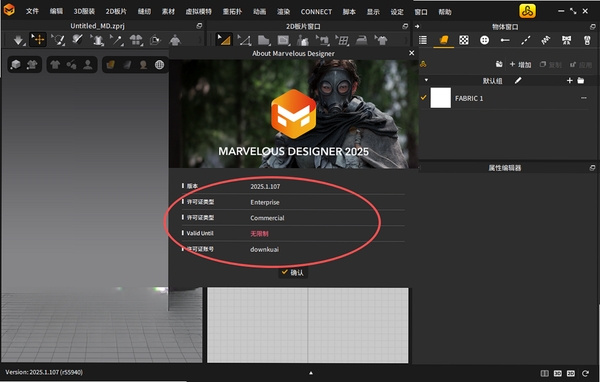This screenshot has width=600, height=382.
Task: Expand the bottom library up-arrow
Action: point(311,373)
